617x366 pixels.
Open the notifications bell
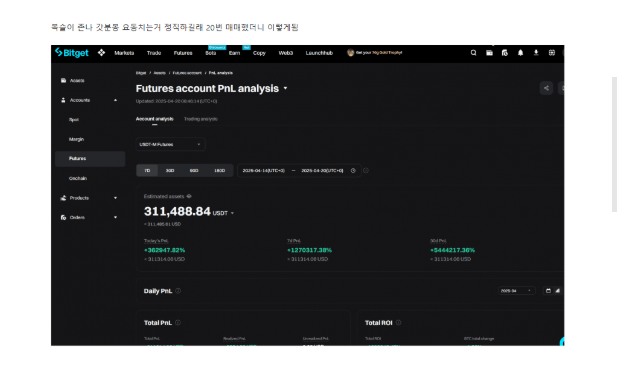520,52
